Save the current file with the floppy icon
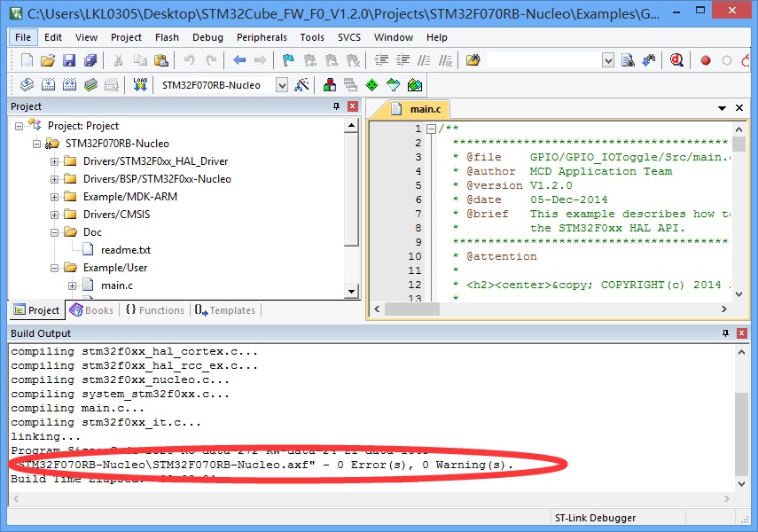Image resolution: width=758 pixels, height=532 pixels. pos(69,60)
